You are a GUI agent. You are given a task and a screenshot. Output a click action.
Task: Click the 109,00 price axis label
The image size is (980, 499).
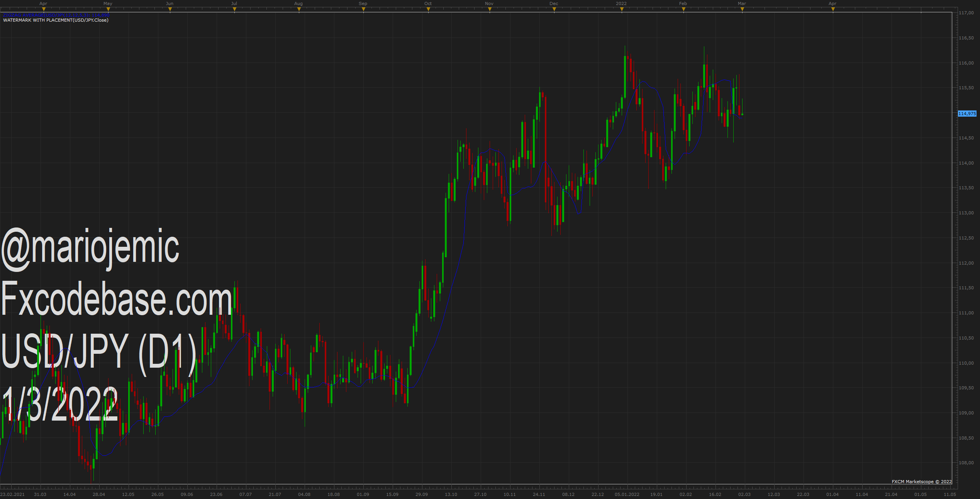pyautogui.click(x=966, y=413)
